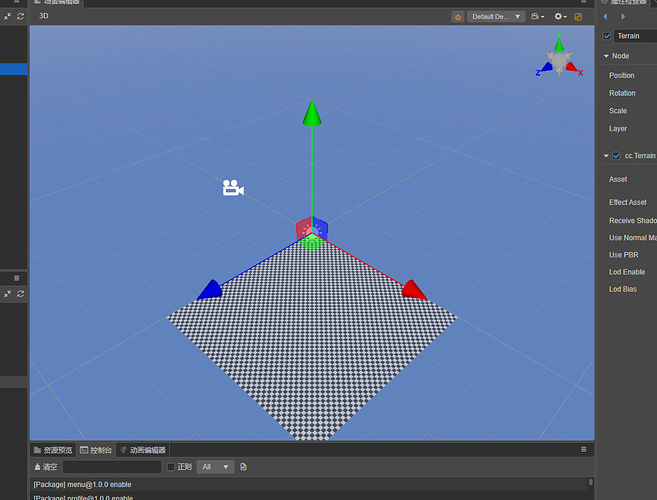Viewport: 657px width, 500px height.
Task: Uncheck the Terrain node active checkbox
Action: pos(606,36)
